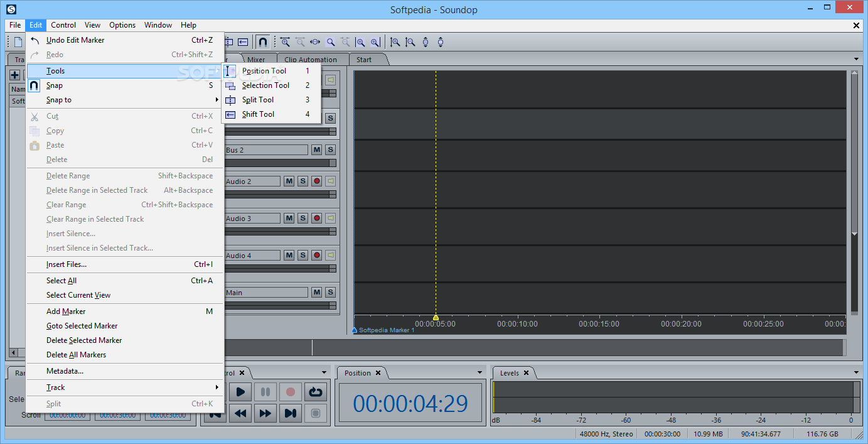
Task: Pick the Shift Tool submenu icon
Action: click(230, 114)
